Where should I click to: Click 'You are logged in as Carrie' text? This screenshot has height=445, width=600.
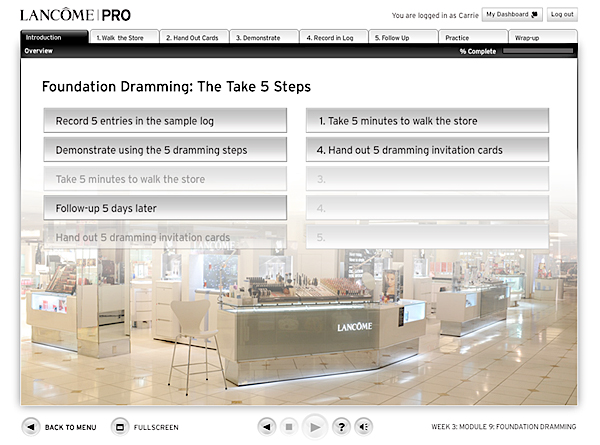435,15
